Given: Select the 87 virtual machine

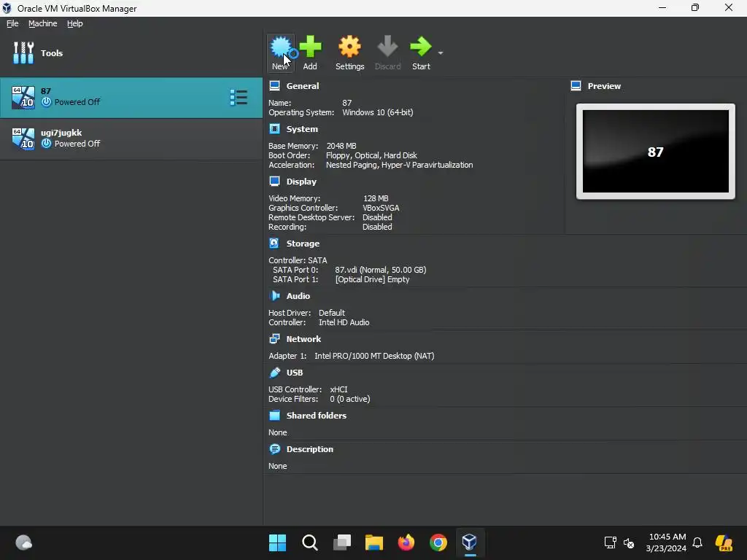Looking at the screenshot, I should pos(131,98).
